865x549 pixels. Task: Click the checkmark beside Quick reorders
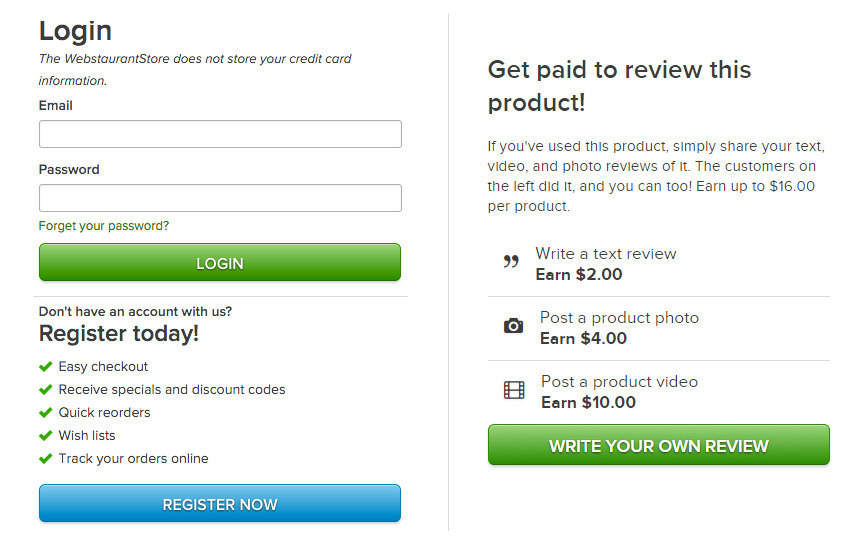[x=46, y=413]
